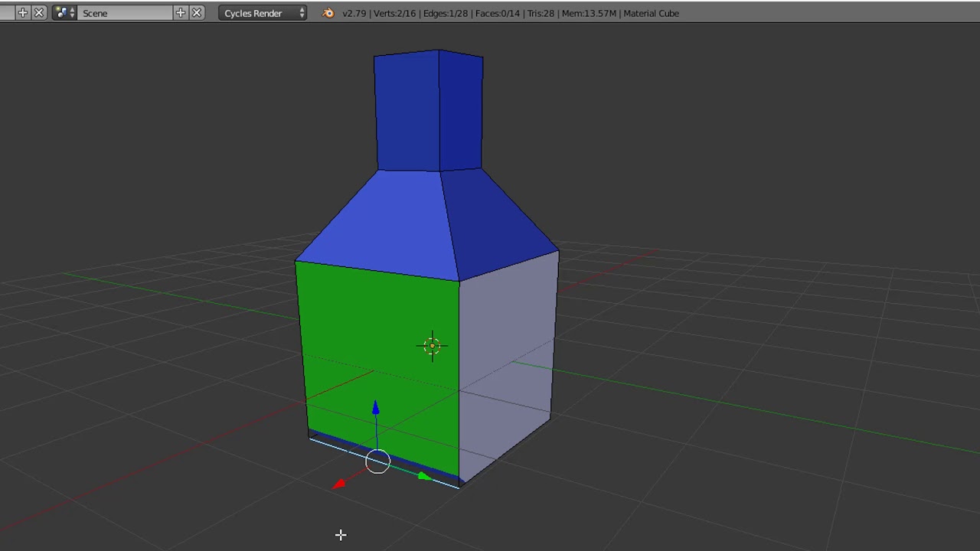Screen dimensions: 980x551
Task: Click the white manipulator center circle
Action: click(377, 461)
